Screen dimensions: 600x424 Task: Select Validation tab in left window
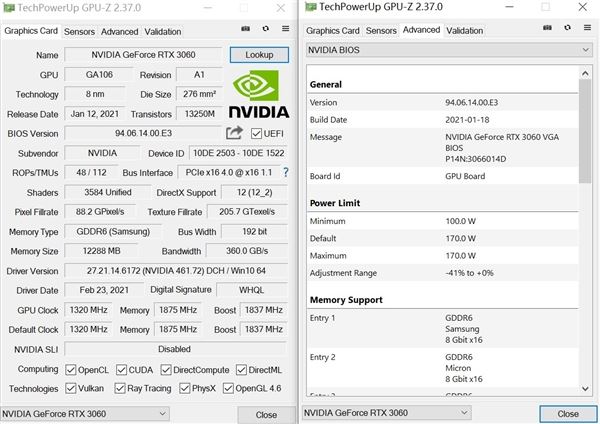coord(163,32)
